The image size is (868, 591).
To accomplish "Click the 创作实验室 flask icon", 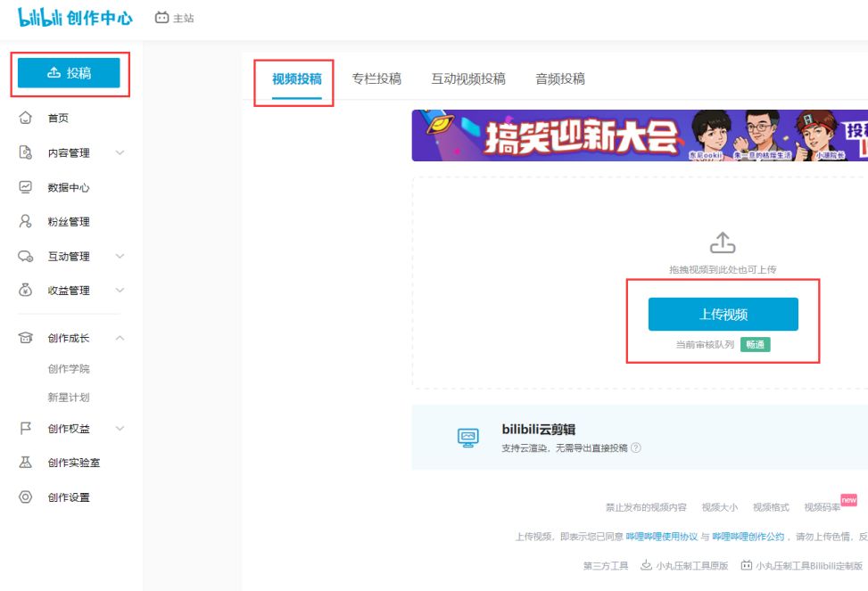I will click(x=26, y=462).
